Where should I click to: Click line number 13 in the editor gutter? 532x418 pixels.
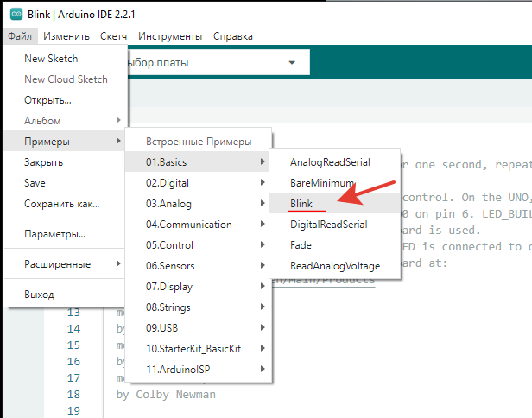coord(73,312)
